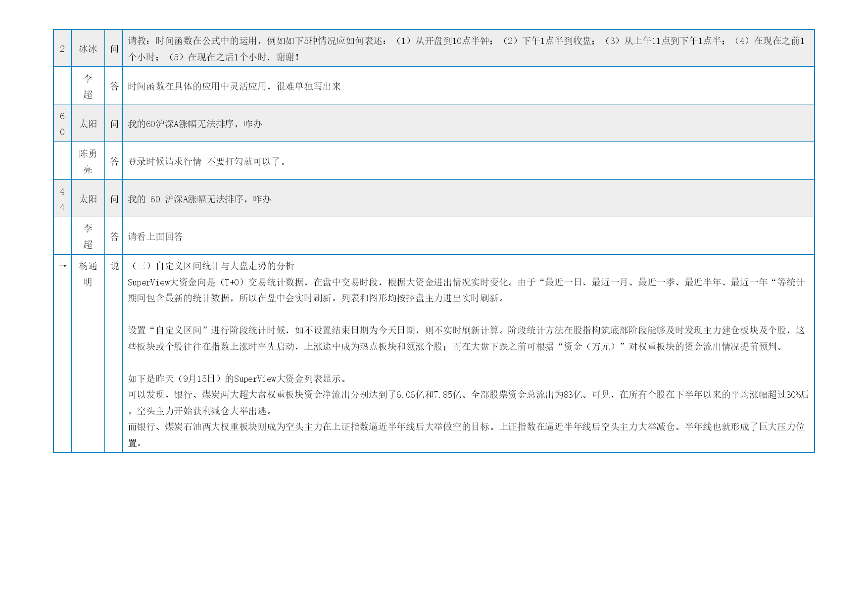868x614 pixels.
Task: Select the name 冰冰
Action: click(x=88, y=48)
